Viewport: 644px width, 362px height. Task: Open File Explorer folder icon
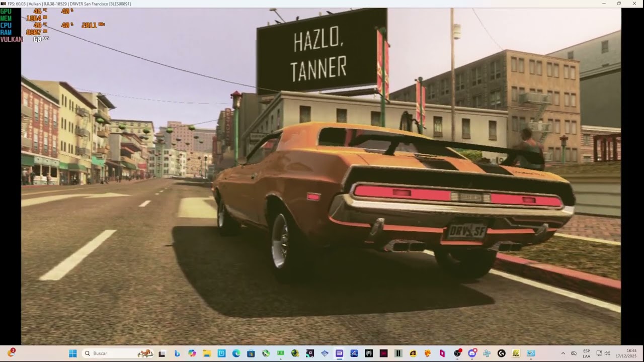(207, 353)
